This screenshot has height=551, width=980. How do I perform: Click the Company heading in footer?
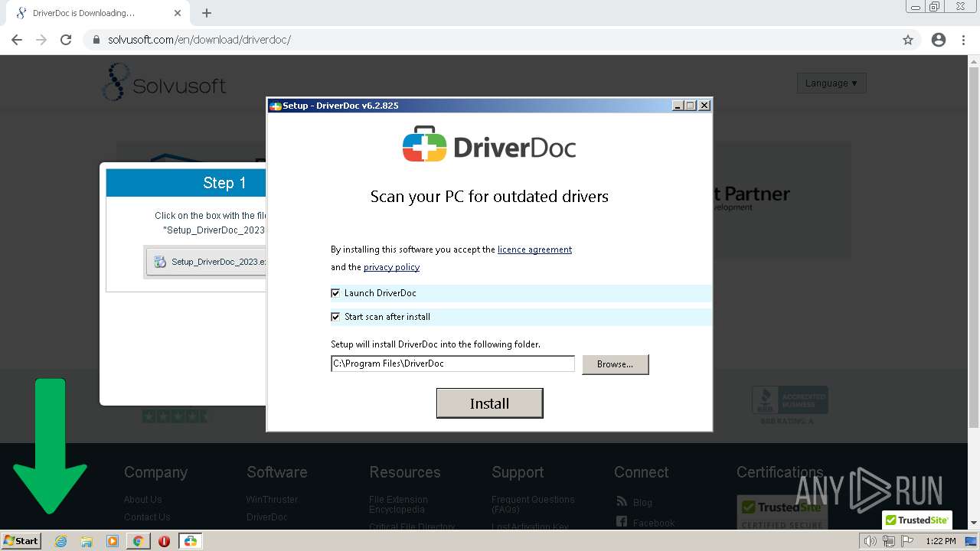click(x=155, y=472)
